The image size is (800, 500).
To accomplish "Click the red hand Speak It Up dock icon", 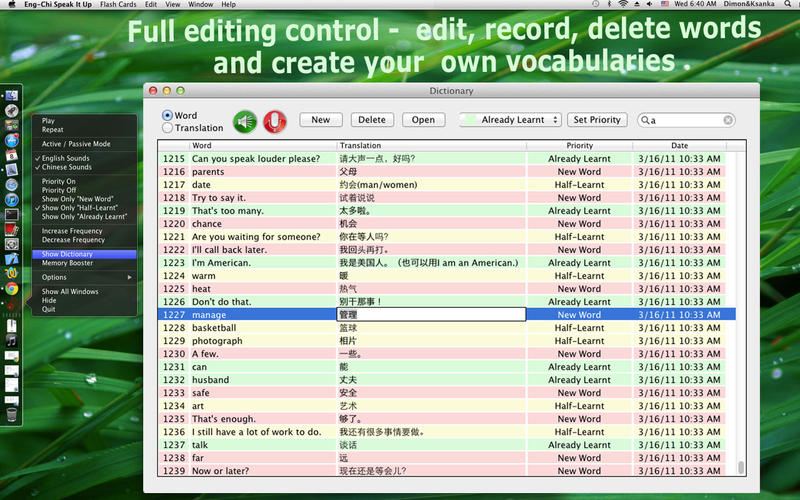I will pyautogui.click(x=11, y=304).
